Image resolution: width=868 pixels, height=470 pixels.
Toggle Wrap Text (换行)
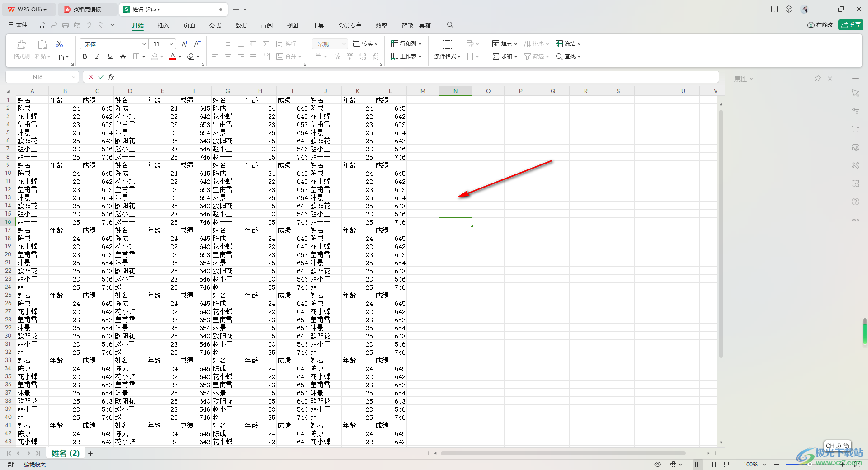[286, 44]
